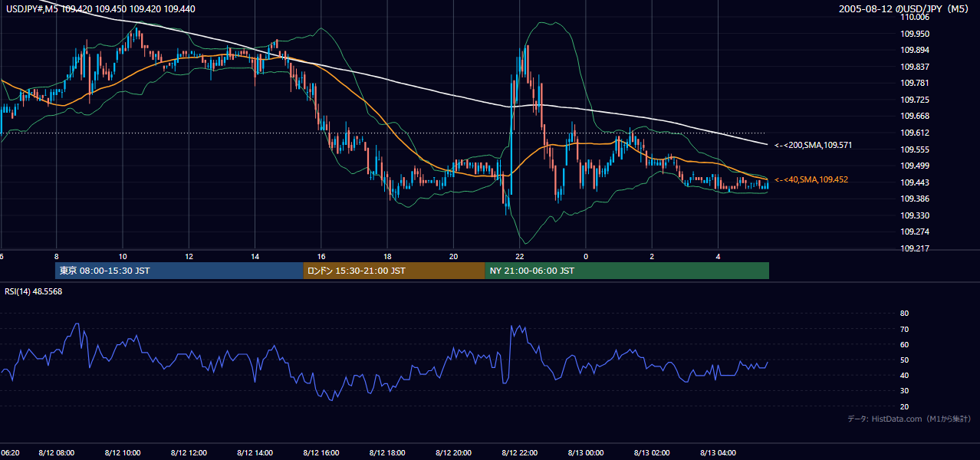
Task: Click price axis value 109.668
Action: (x=915, y=117)
